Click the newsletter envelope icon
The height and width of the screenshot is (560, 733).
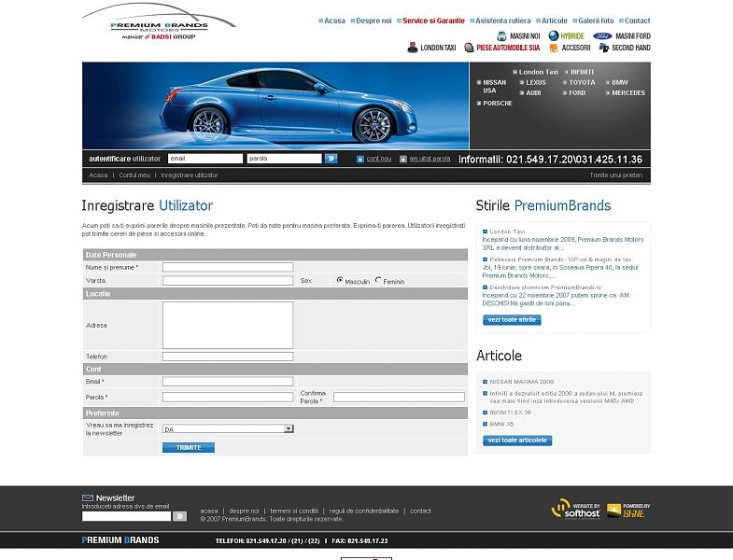pos(88,497)
